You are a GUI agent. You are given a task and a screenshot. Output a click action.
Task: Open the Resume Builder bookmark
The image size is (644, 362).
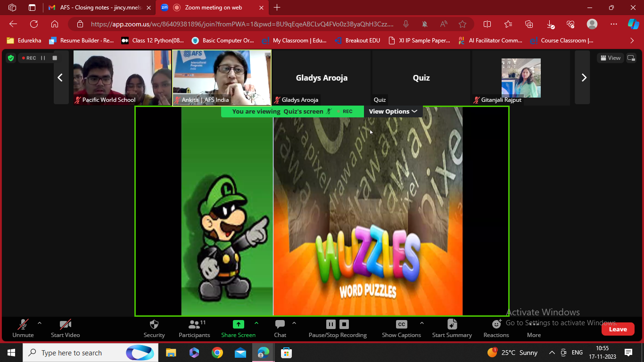(x=82, y=41)
